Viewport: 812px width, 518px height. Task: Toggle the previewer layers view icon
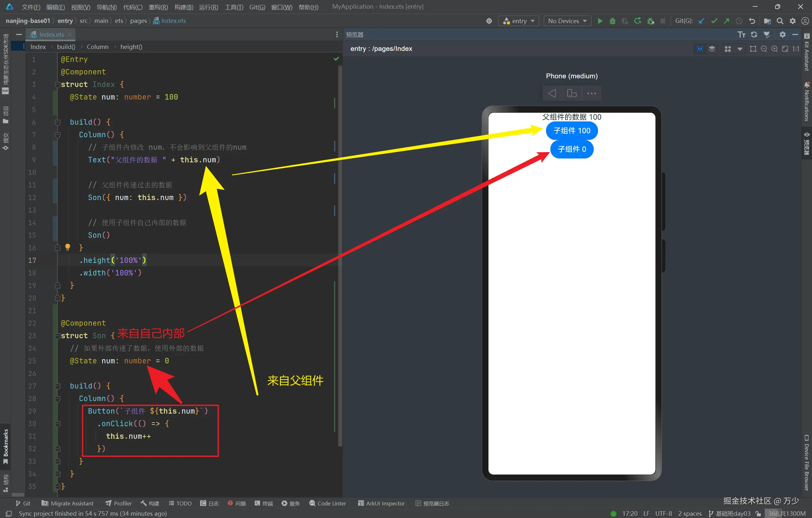pyautogui.click(x=712, y=49)
